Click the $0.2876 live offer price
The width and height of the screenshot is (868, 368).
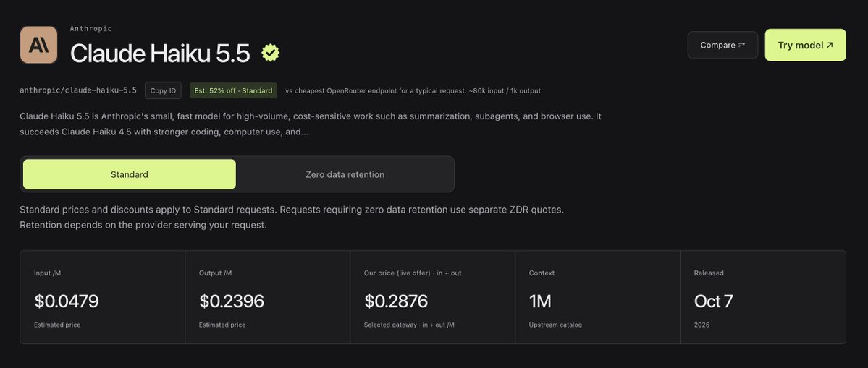[x=396, y=301]
